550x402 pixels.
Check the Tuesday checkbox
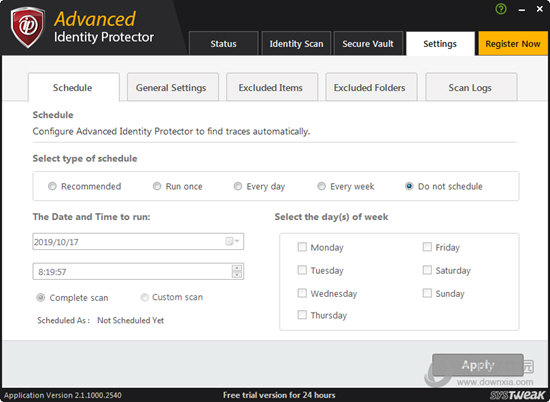coord(302,270)
